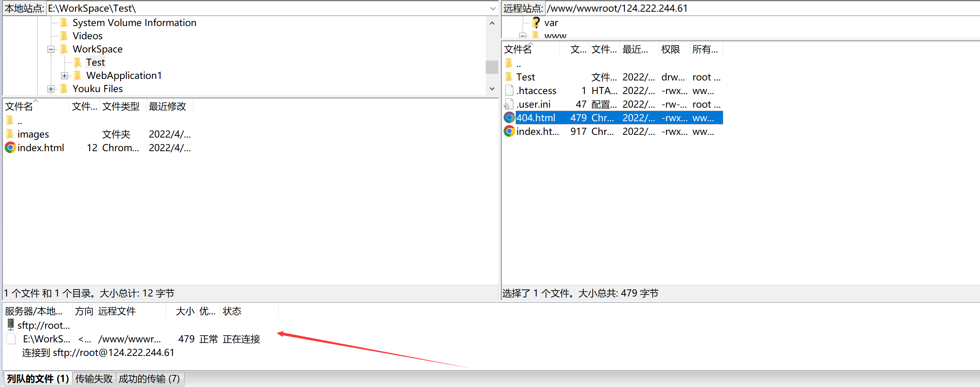Sort remote files by 所有... column
Image resolution: width=980 pixels, height=387 pixels.
(706, 49)
